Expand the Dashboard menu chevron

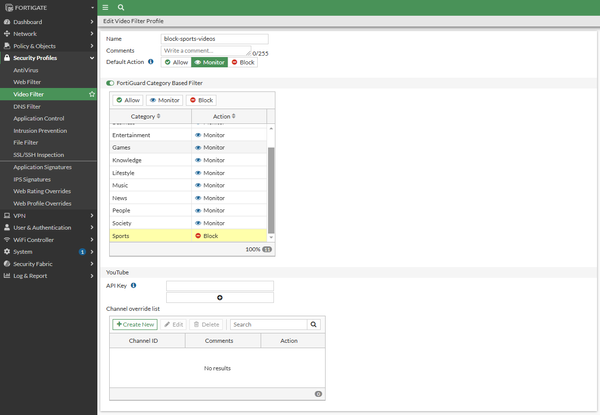pos(92,22)
